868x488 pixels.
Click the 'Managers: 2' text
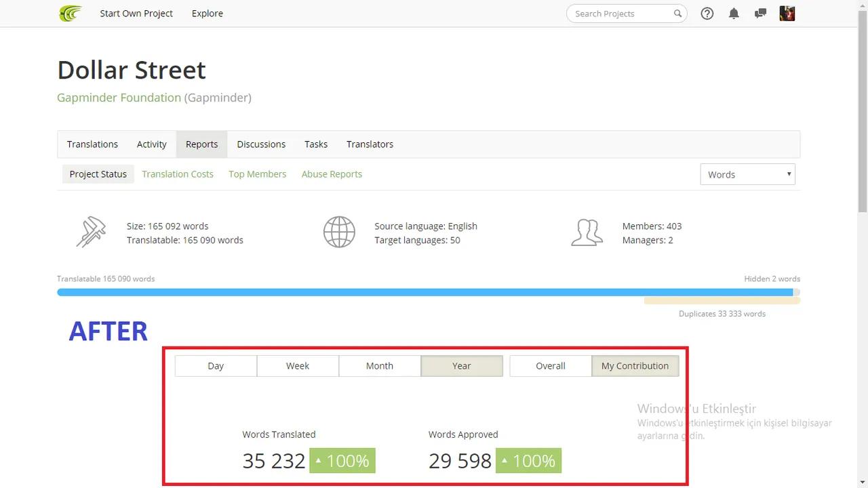coord(648,241)
